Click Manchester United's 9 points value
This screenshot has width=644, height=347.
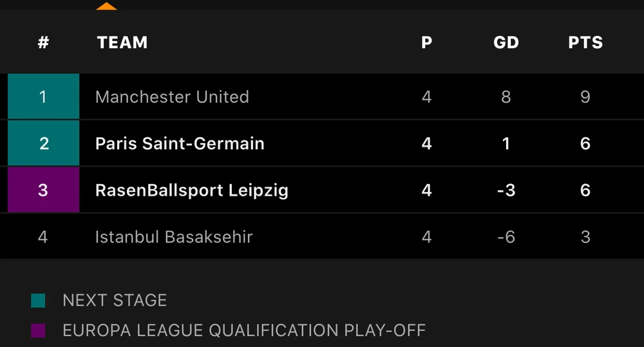click(585, 97)
